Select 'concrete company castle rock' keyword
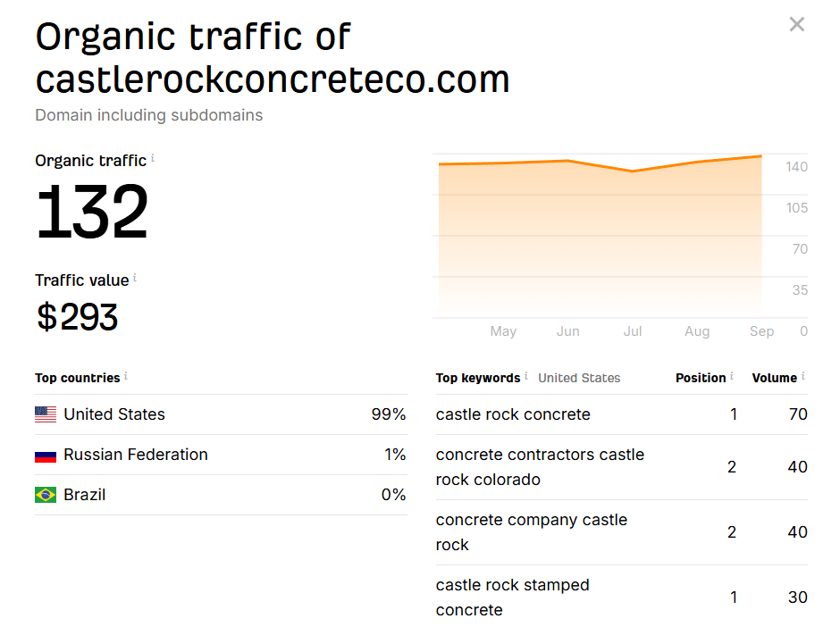840x627 pixels. tap(532, 532)
